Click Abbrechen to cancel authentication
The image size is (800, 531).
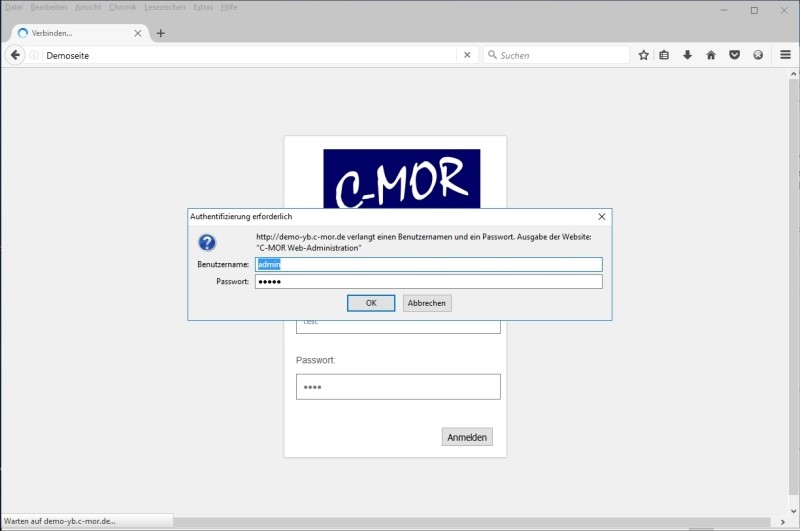(427, 303)
